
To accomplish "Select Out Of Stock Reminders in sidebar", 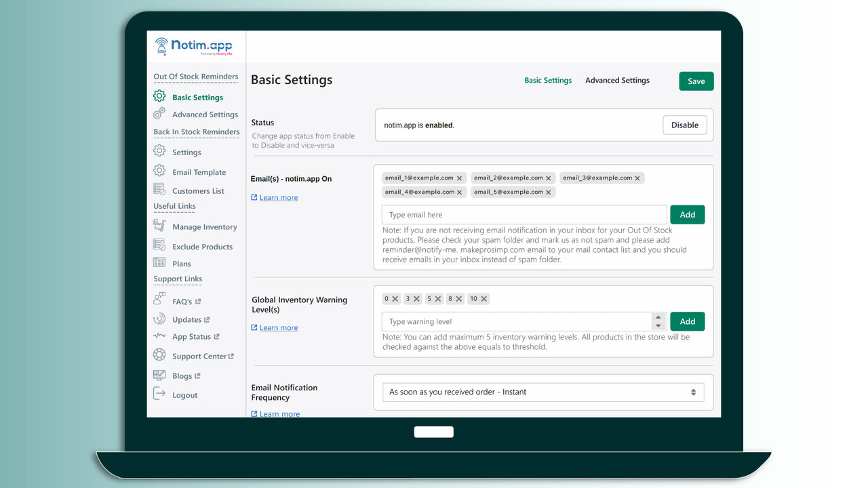I will 195,76.
